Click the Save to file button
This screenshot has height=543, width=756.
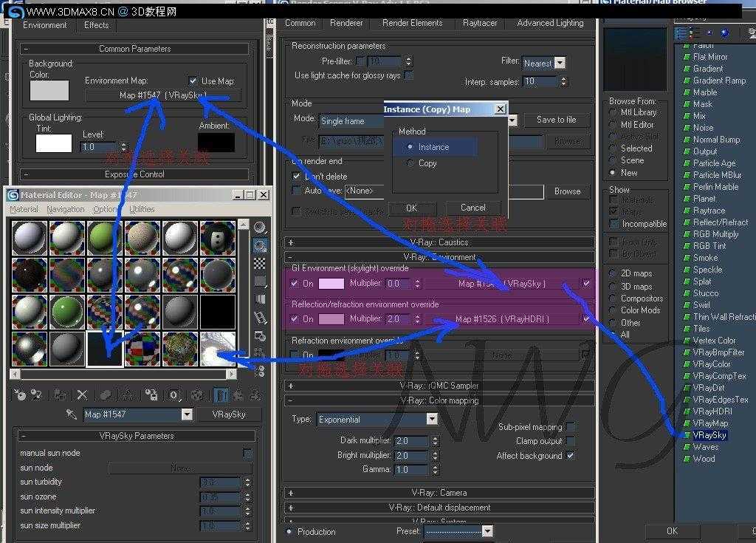point(557,120)
